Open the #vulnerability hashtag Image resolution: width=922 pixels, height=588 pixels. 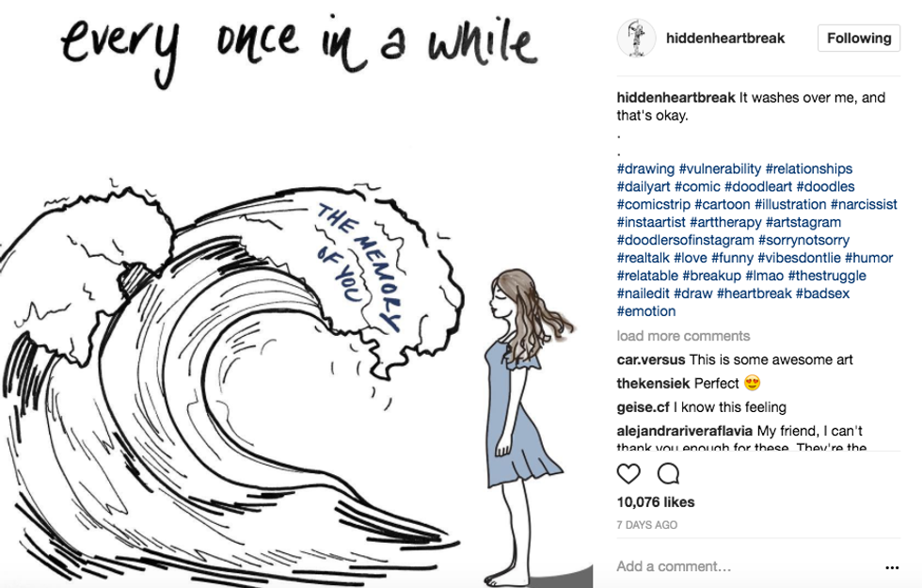[x=720, y=168]
